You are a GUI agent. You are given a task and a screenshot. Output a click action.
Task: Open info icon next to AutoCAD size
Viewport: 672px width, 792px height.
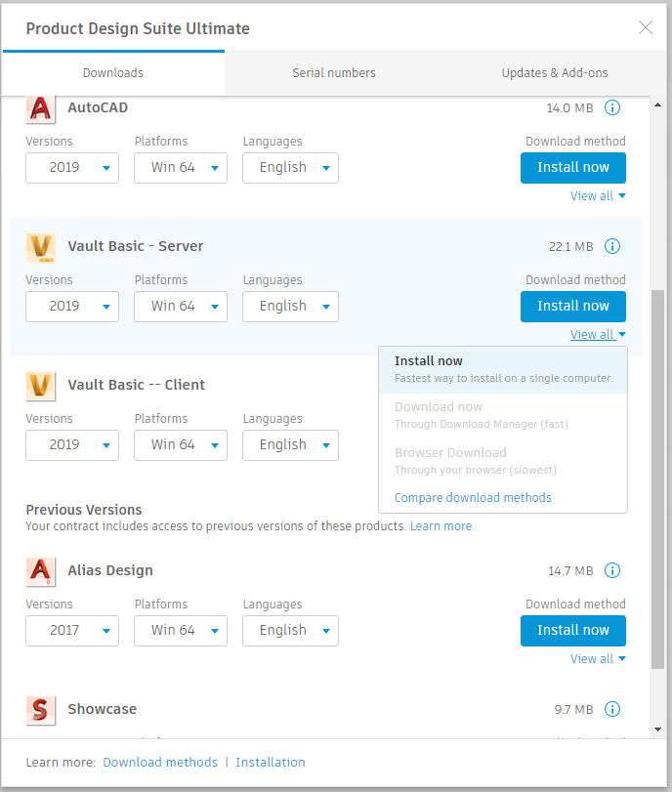point(612,108)
